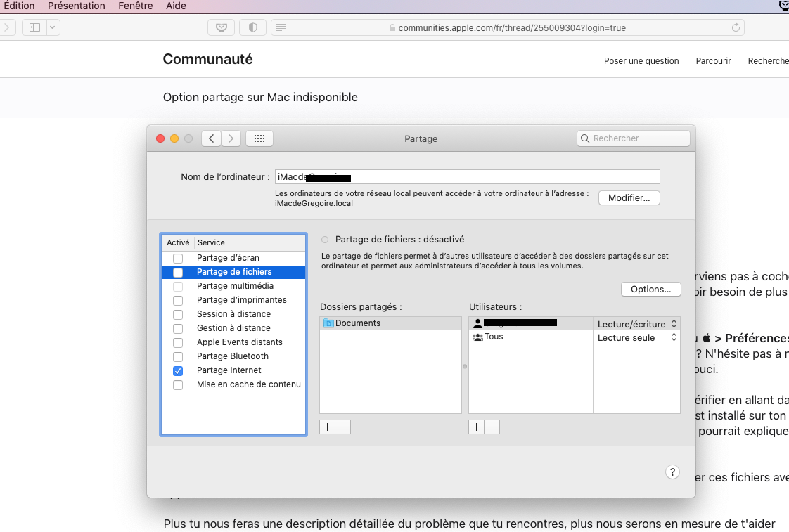789x532 pixels.
Task: Select the redacted user row in Utilisateurs
Action: pyautogui.click(x=530, y=323)
